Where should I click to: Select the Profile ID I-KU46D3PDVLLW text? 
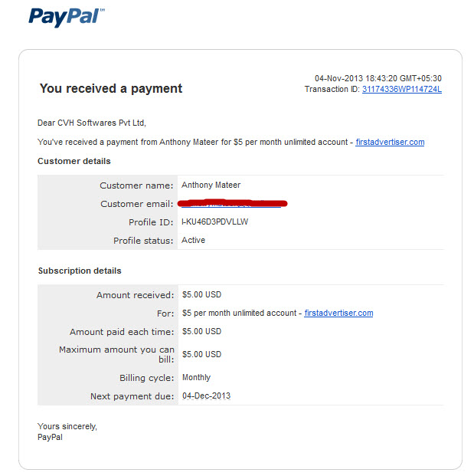tap(214, 222)
